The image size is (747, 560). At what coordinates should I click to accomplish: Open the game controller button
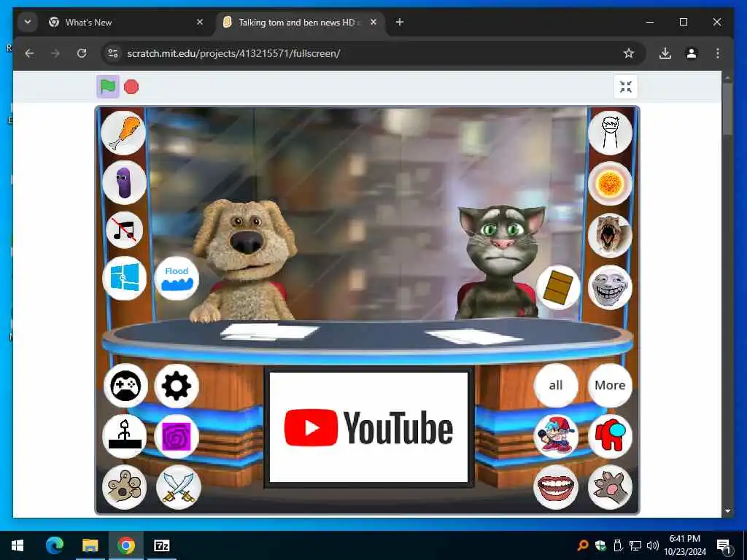tap(125, 386)
